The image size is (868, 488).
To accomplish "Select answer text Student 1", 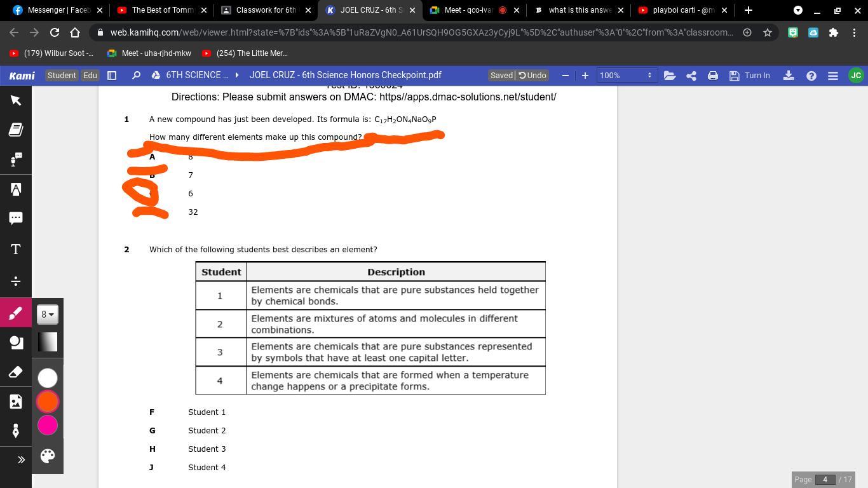I will click(x=207, y=412).
